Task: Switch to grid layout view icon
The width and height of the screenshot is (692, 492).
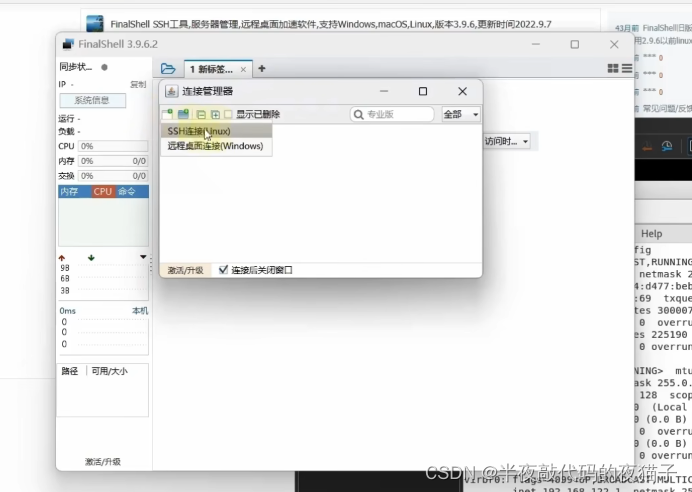Action: tap(613, 68)
